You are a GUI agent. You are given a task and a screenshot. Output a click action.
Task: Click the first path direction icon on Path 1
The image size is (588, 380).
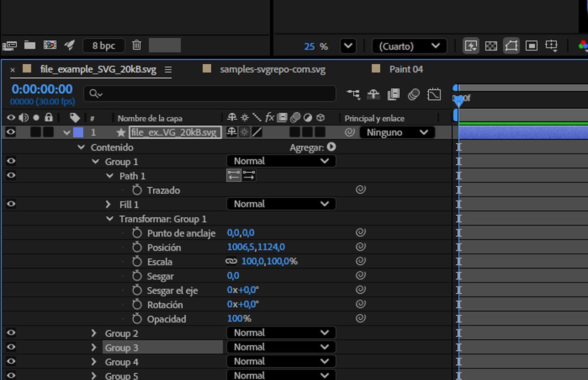pyautogui.click(x=234, y=175)
